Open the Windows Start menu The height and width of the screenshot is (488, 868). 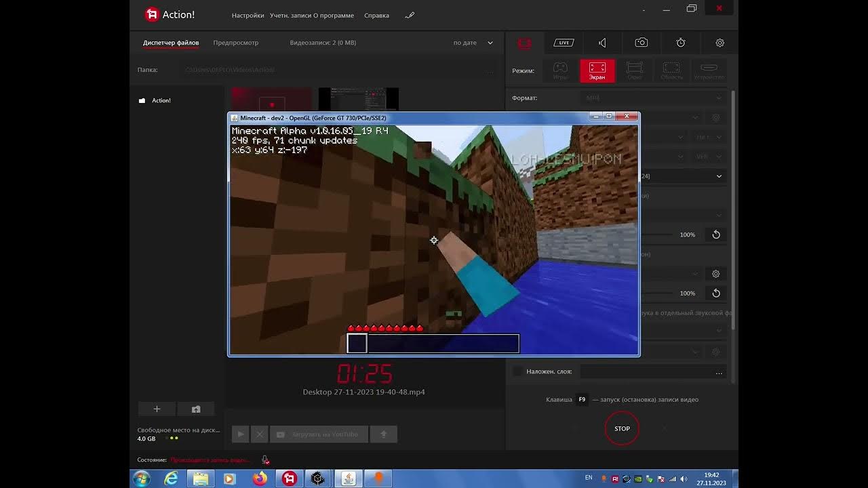[142, 479]
